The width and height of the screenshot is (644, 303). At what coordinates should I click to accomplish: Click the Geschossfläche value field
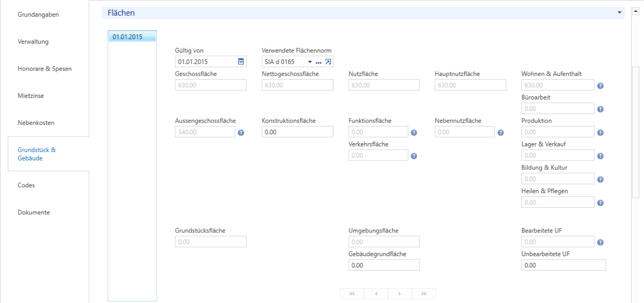211,85
